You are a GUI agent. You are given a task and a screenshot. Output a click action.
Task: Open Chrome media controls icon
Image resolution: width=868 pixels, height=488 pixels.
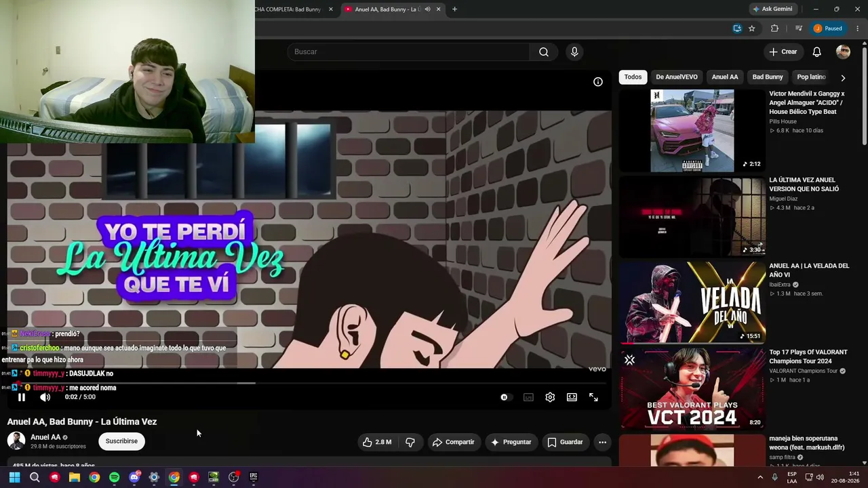pos(799,28)
